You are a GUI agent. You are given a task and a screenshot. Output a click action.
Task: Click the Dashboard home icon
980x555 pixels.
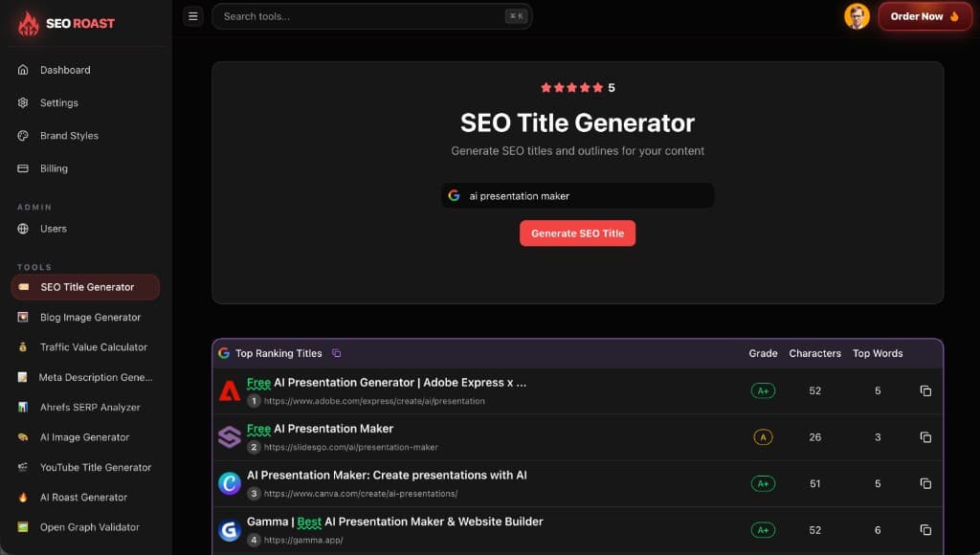click(x=23, y=70)
